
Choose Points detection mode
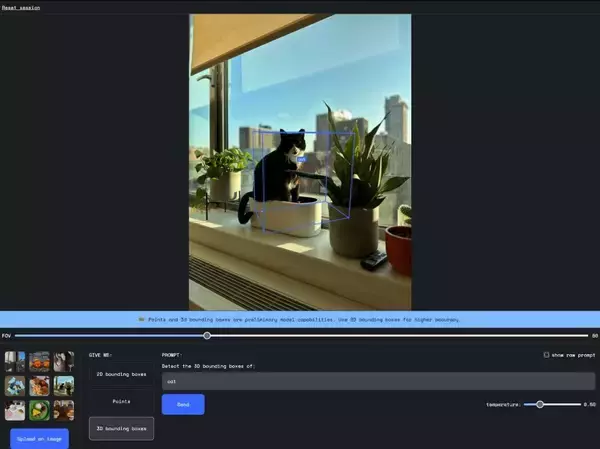click(121, 401)
